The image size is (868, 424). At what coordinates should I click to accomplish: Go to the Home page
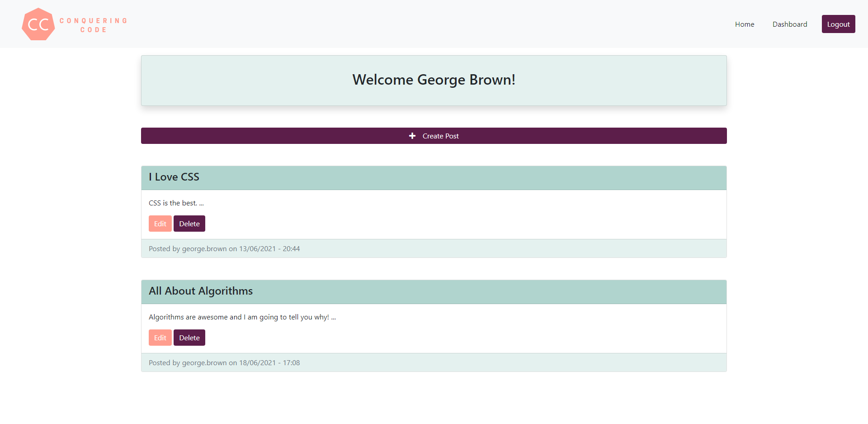pos(744,24)
